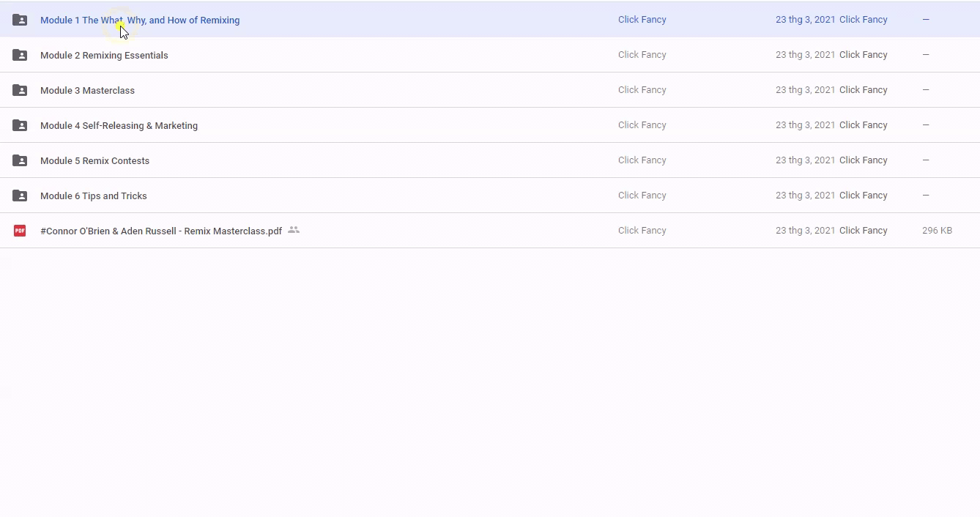980x517 pixels.
Task: Click the red PDF icon for Remix Masterclass
Action: 20,231
